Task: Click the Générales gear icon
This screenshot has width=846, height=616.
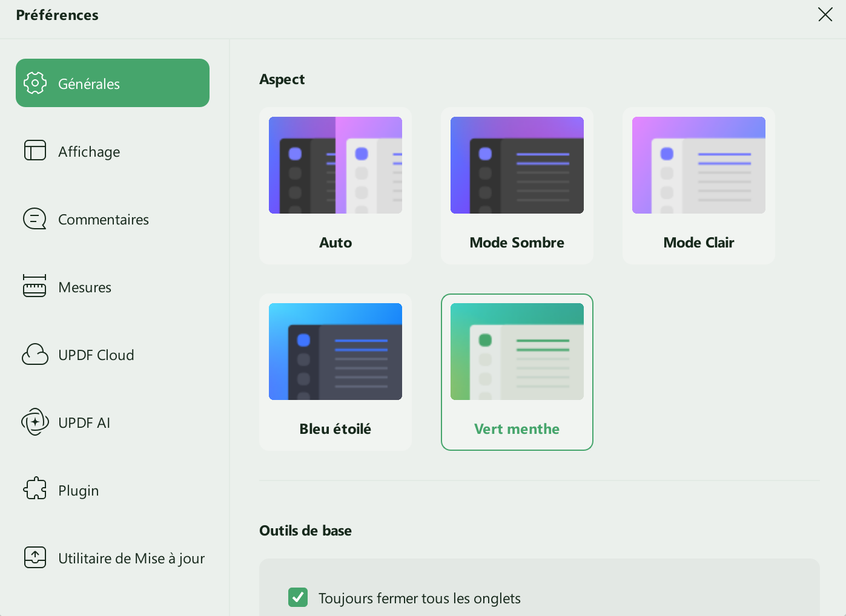Action: pos(35,83)
